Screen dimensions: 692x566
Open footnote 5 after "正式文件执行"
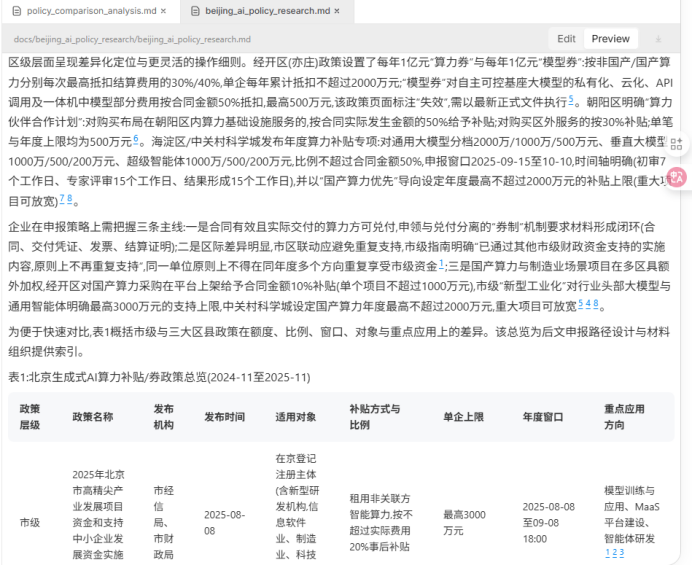click(571, 100)
